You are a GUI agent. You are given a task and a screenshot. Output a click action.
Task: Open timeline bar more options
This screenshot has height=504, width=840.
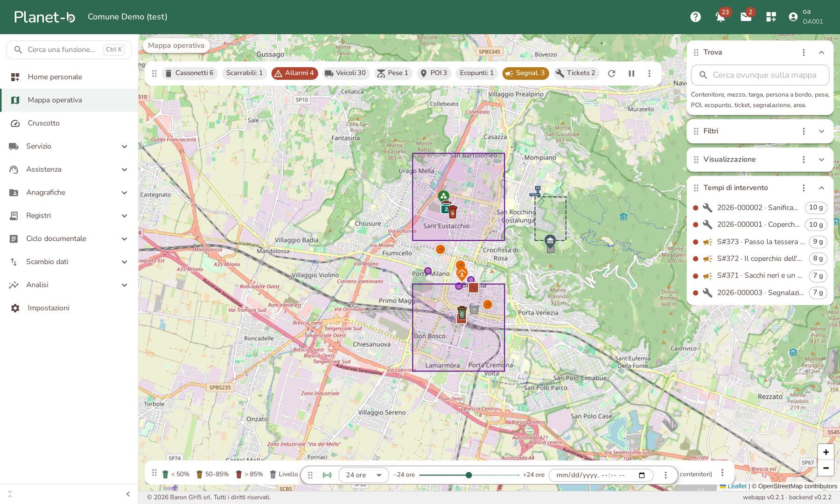click(x=665, y=475)
